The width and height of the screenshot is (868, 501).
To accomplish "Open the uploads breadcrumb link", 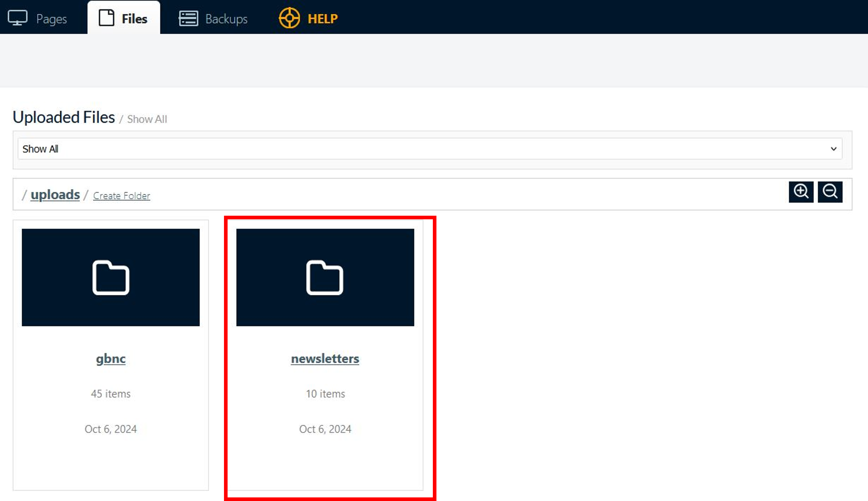I will click(x=55, y=194).
